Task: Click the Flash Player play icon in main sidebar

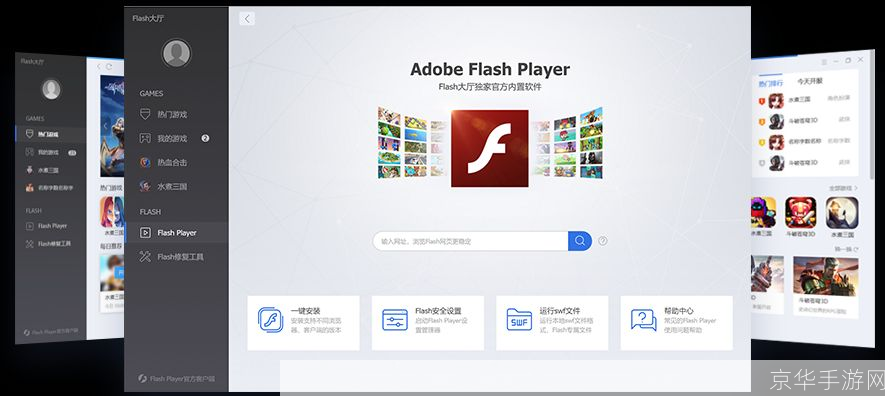Action: [145, 232]
